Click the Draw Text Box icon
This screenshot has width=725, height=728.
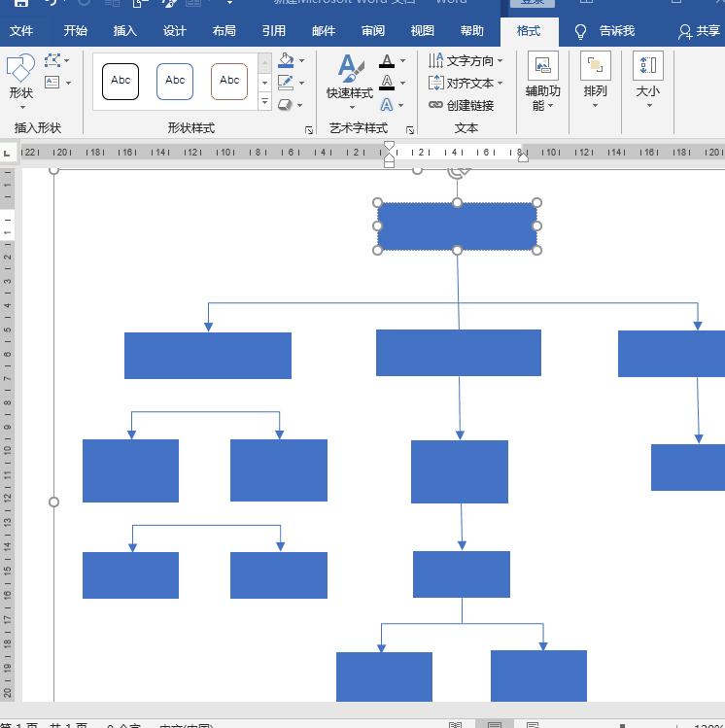tap(52, 83)
